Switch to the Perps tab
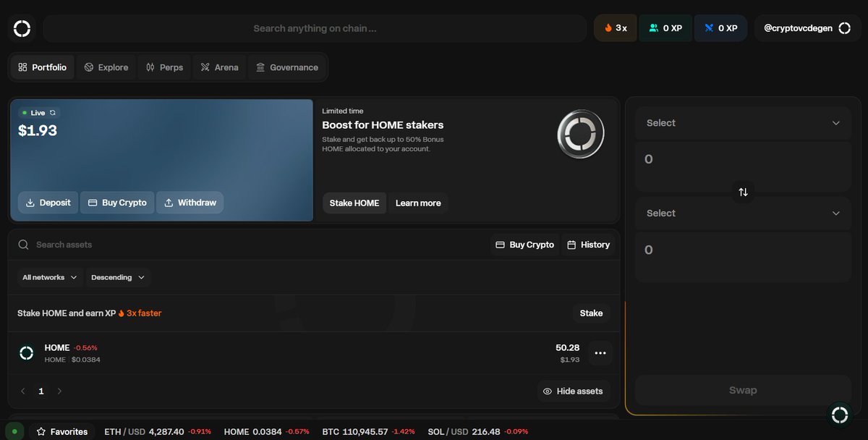Screen dimensions: 868x440 (x=164, y=67)
